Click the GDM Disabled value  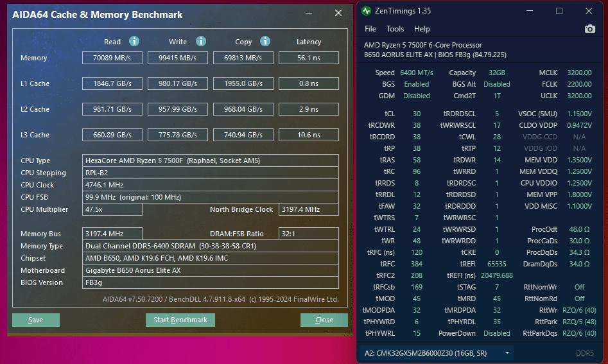click(x=417, y=96)
